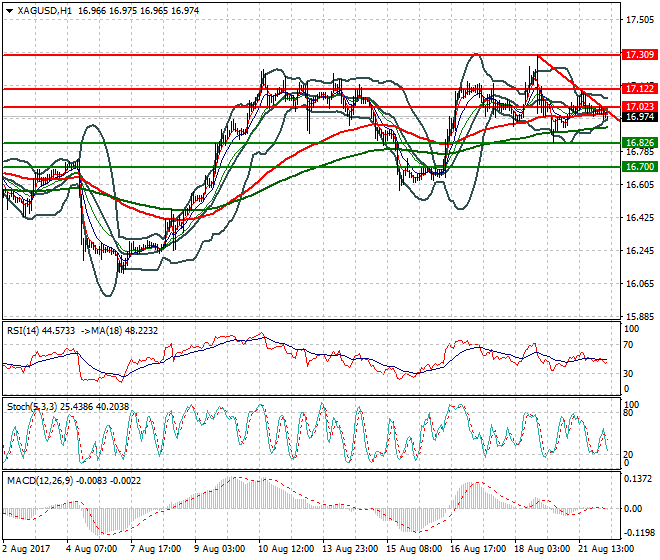Select the 16 Aug 17:00 time label
This screenshot has height=560, width=660.
point(479,549)
